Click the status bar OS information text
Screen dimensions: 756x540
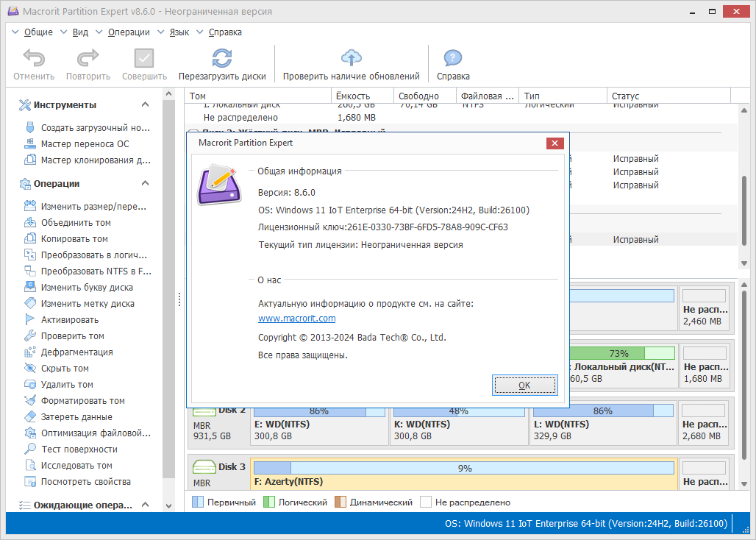click(x=586, y=524)
